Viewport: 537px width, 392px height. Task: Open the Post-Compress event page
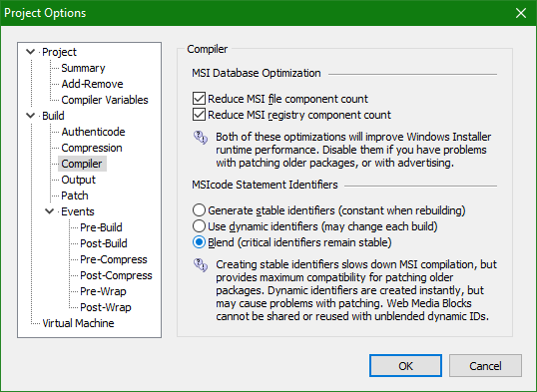[x=116, y=275]
